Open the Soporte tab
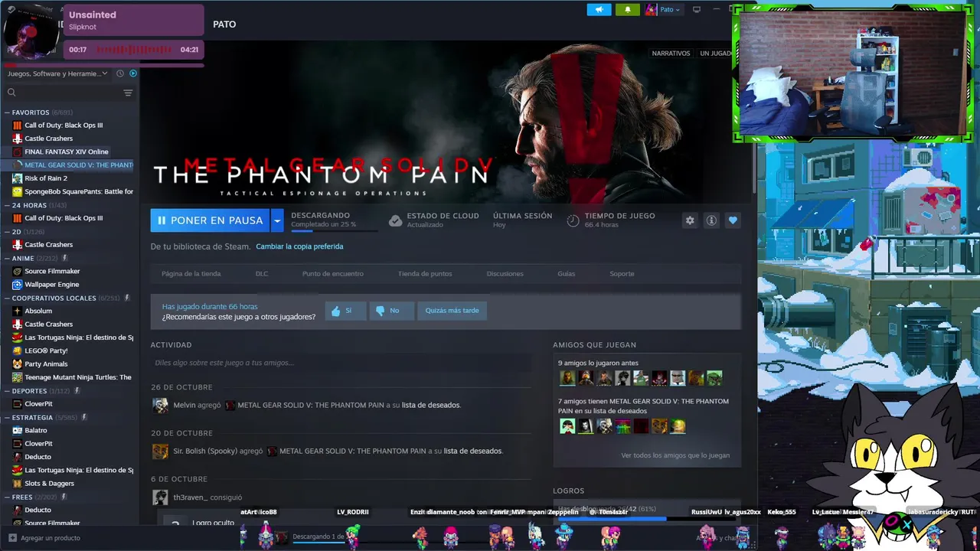 point(622,274)
